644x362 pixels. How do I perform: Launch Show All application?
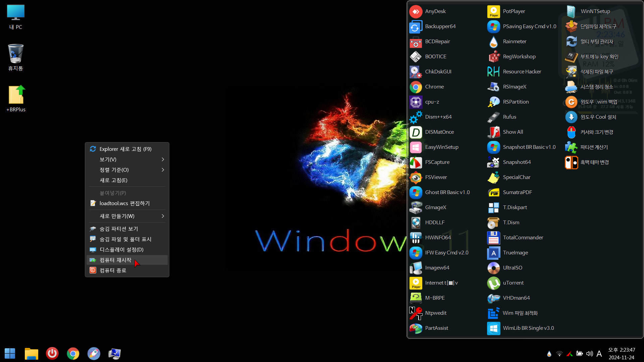point(505,132)
